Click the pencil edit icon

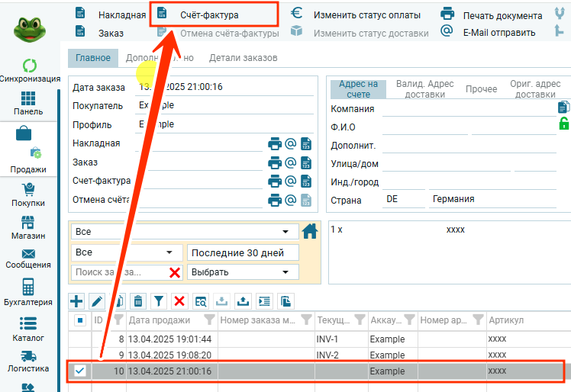[97, 300]
